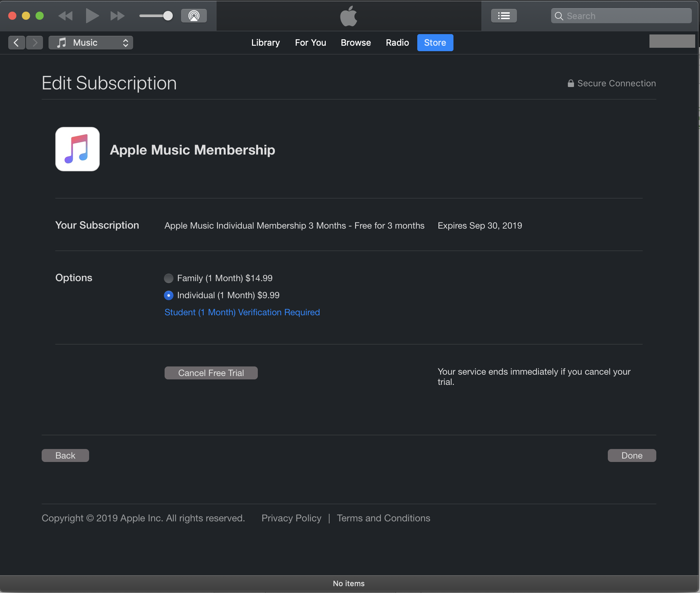The height and width of the screenshot is (593, 700).
Task: Open the AirPlay output icon
Action: pyautogui.click(x=194, y=16)
